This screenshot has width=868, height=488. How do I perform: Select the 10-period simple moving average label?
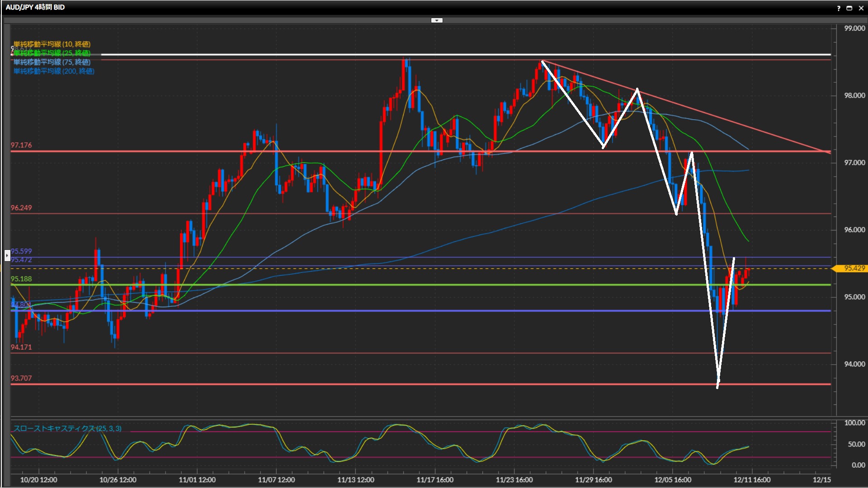(x=52, y=44)
